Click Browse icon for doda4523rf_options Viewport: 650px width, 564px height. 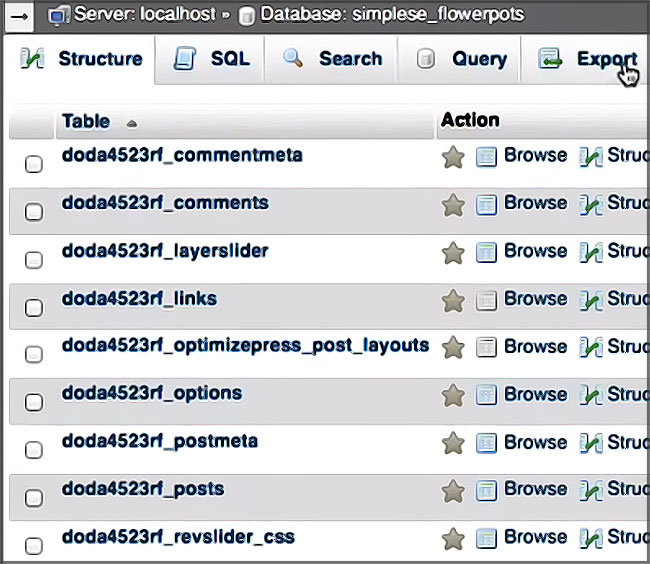(486, 395)
